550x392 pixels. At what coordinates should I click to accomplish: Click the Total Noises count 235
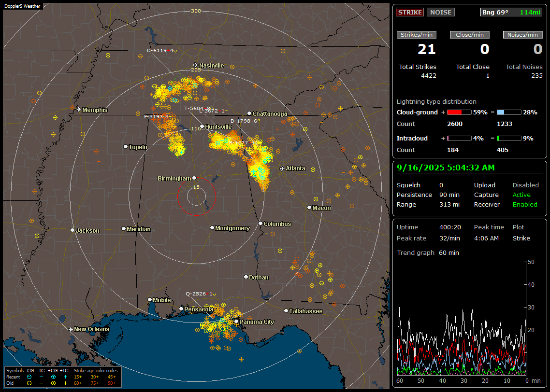[536, 76]
